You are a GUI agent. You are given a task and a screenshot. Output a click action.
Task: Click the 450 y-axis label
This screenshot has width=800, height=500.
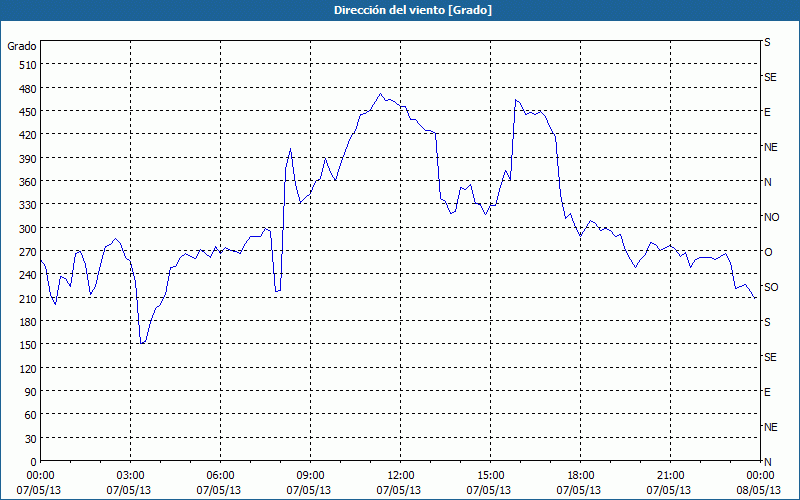[29, 112]
